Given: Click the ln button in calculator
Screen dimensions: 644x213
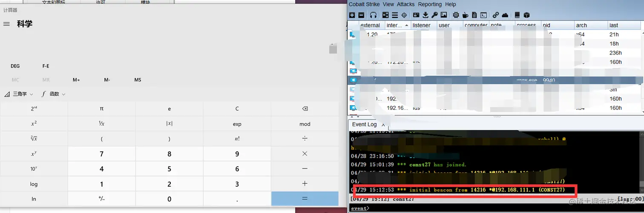Looking at the screenshot, I should click(x=34, y=199).
